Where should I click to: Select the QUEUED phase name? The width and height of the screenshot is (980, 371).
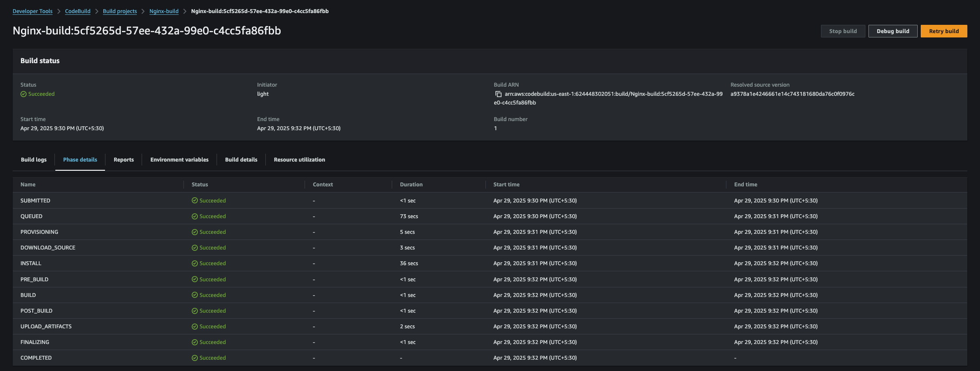tap(31, 216)
